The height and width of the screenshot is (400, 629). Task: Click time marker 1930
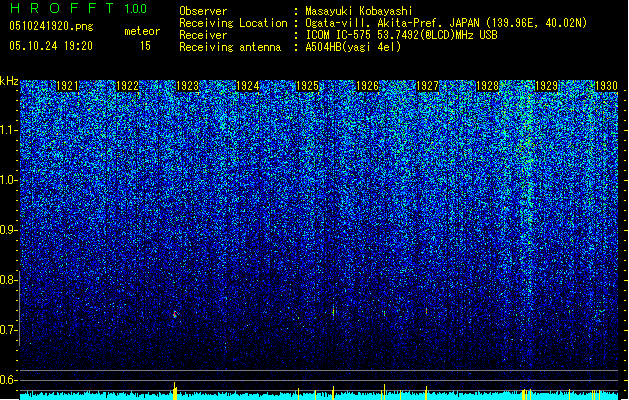pyautogui.click(x=606, y=86)
